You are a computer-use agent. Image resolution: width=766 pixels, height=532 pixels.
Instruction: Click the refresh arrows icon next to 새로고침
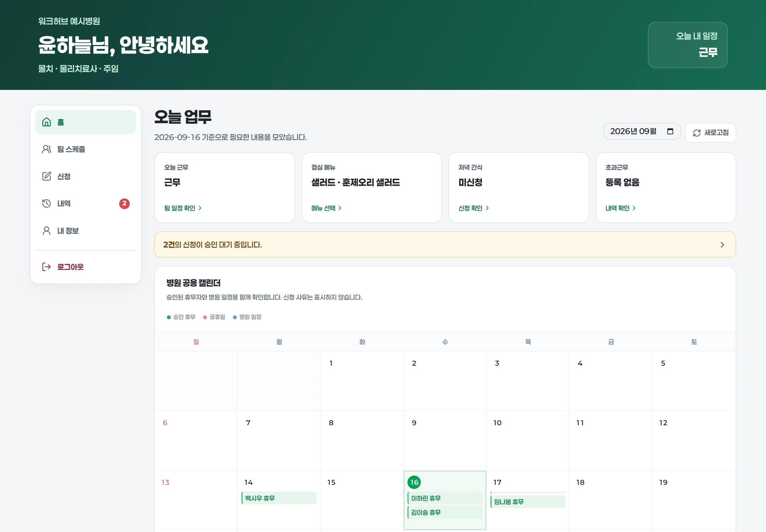[696, 133]
